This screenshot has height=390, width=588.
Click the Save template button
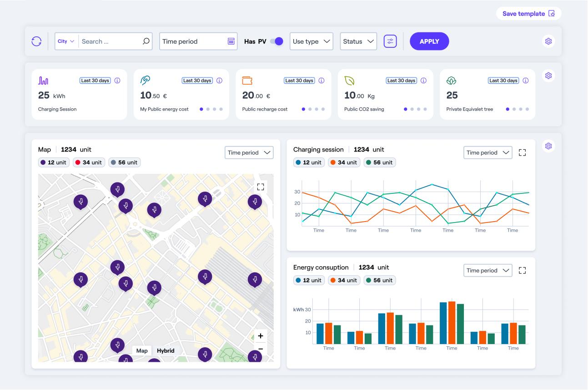(x=528, y=14)
